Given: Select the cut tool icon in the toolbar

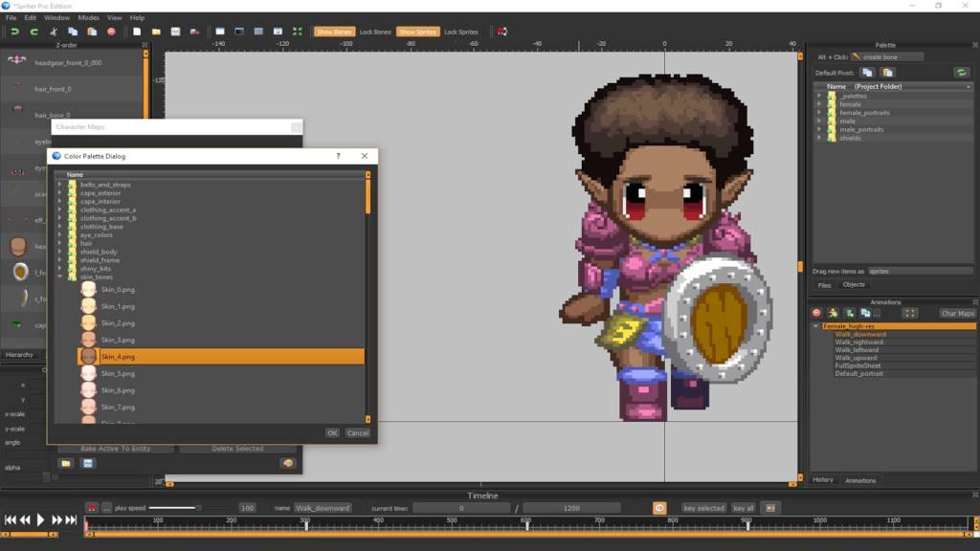Looking at the screenshot, I should click(53, 32).
